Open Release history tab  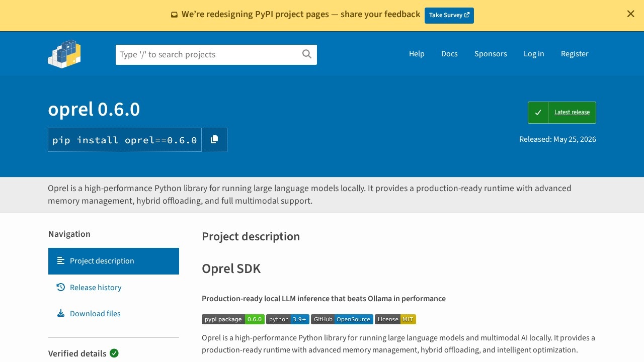click(114, 288)
